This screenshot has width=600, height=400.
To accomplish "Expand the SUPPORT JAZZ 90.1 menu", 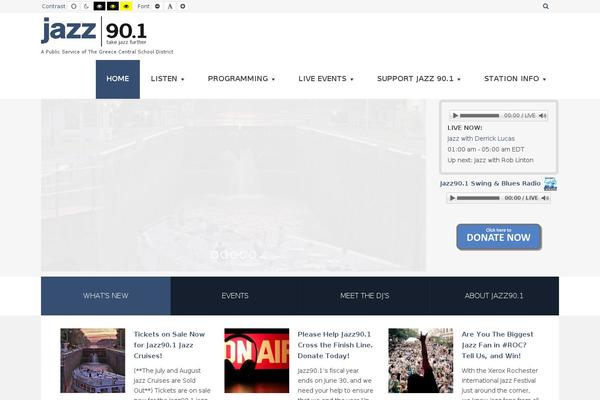I will coord(419,79).
